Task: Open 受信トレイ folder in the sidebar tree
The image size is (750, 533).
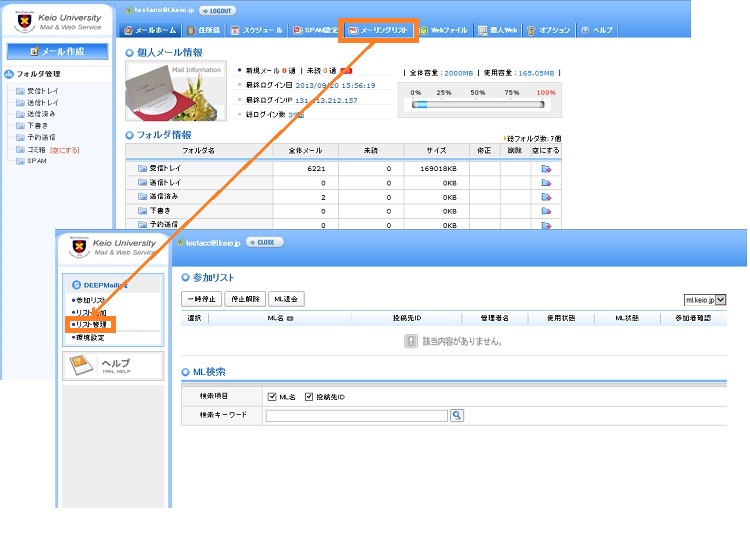Action: (x=40, y=91)
